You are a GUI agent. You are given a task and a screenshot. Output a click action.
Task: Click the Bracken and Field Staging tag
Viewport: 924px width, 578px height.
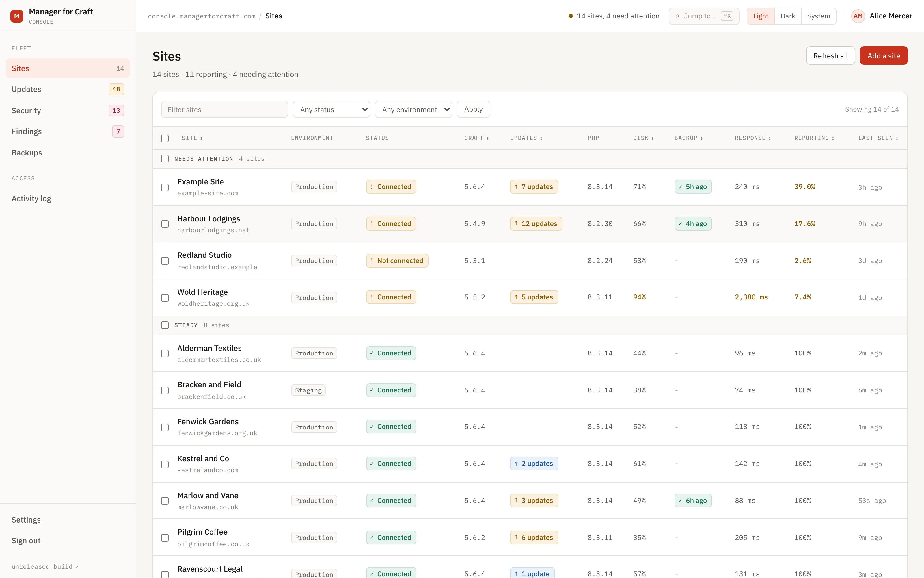tap(308, 390)
